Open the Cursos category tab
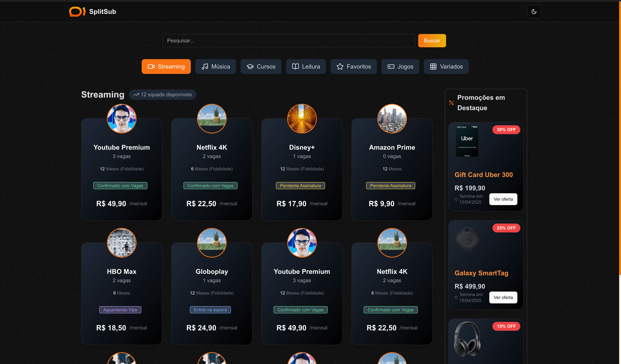 click(261, 67)
